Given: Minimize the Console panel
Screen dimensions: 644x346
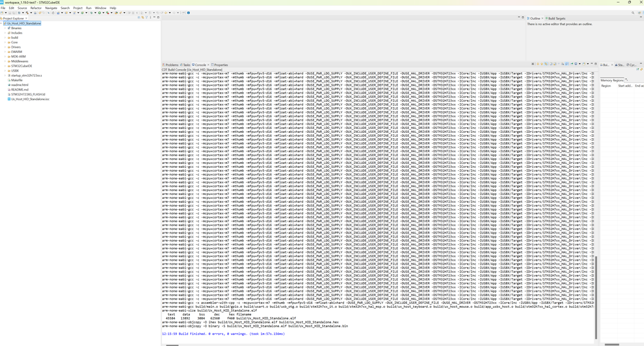Looking at the screenshot, I should pyautogui.click(x=592, y=64).
